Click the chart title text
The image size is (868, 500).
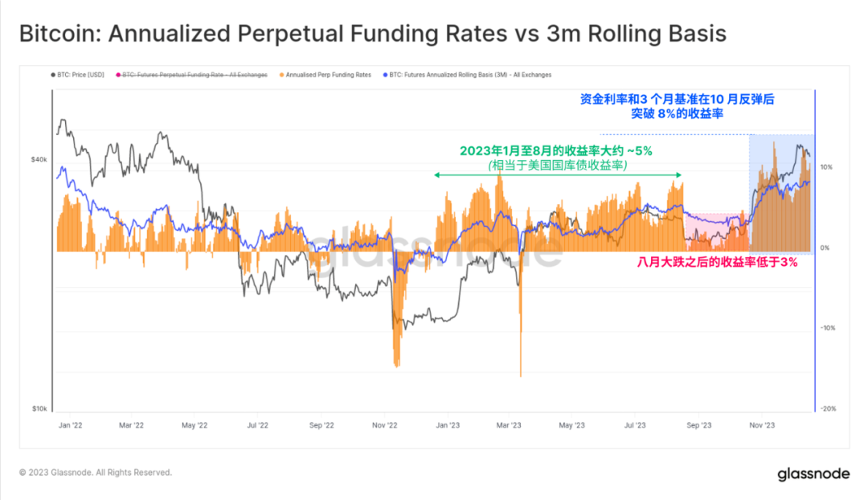pos(373,34)
